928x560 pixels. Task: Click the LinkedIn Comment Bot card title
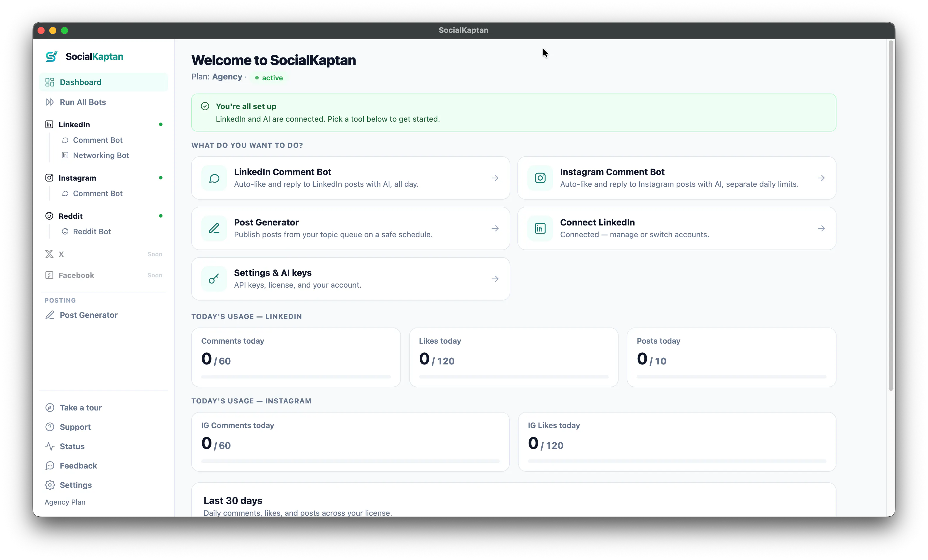282,172
